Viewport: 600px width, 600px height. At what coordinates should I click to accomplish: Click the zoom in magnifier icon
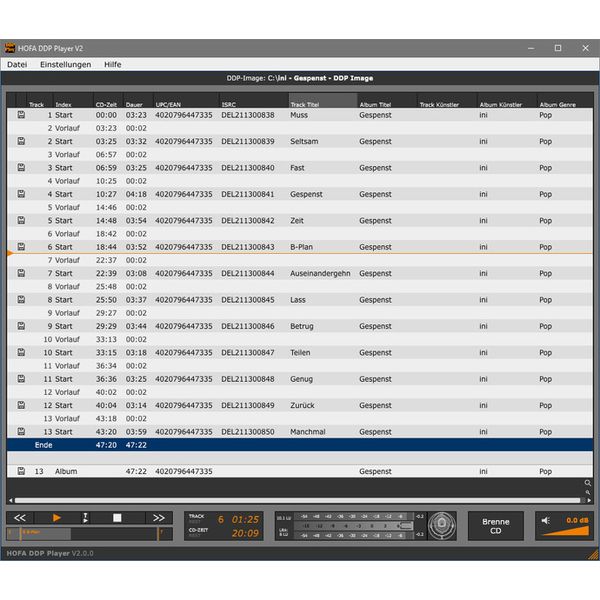pos(587,483)
